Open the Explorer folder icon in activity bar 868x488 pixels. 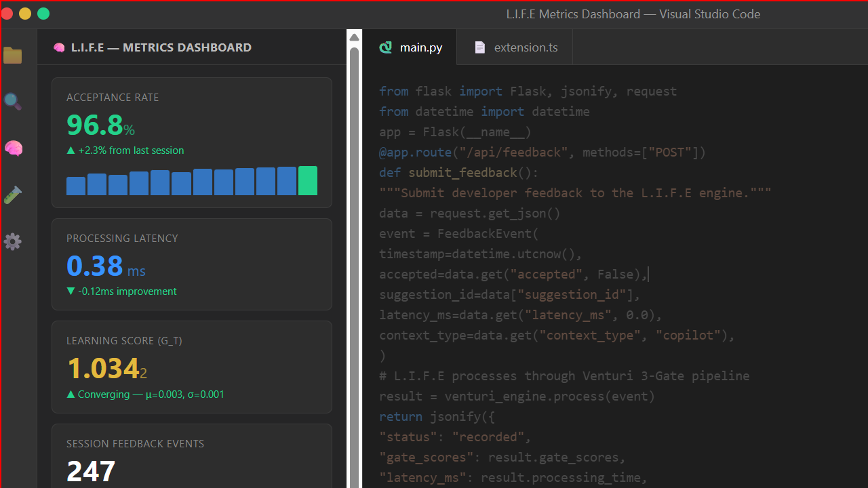13,56
